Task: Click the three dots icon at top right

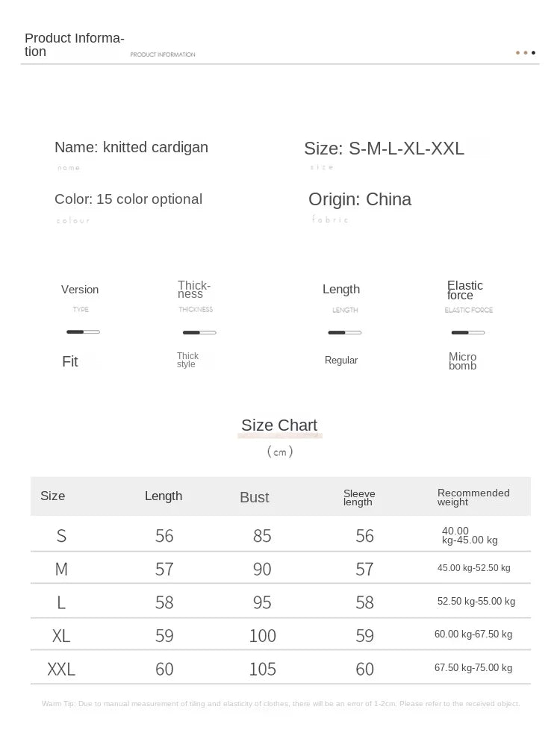Action: (x=525, y=52)
